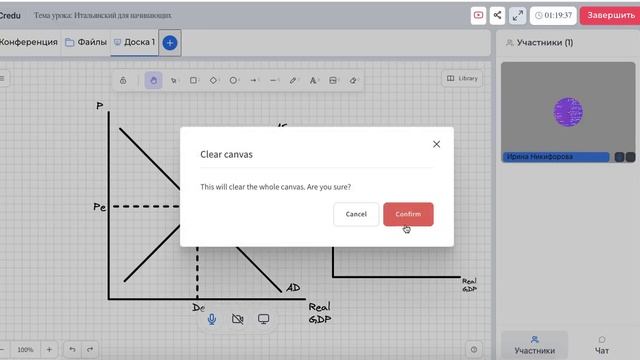Open the YouTube recording icon
Viewport: 640px width, 360px height.
(x=478, y=16)
